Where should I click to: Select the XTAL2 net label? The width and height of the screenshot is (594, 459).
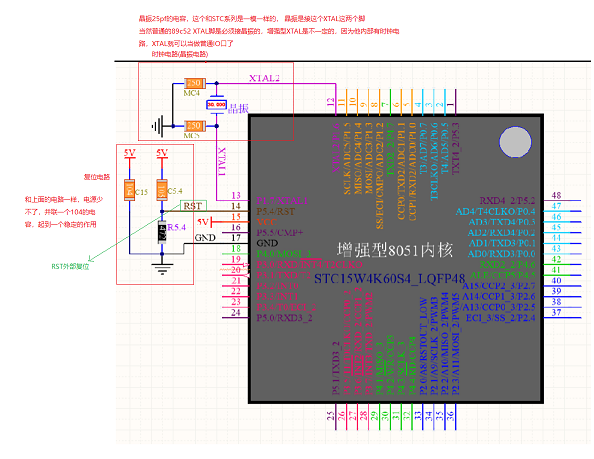click(x=264, y=78)
